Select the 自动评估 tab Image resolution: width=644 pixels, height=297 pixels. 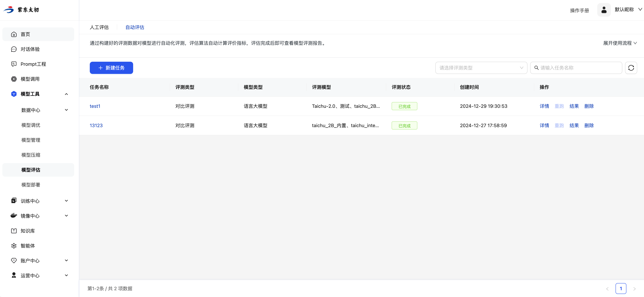(135, 27)
